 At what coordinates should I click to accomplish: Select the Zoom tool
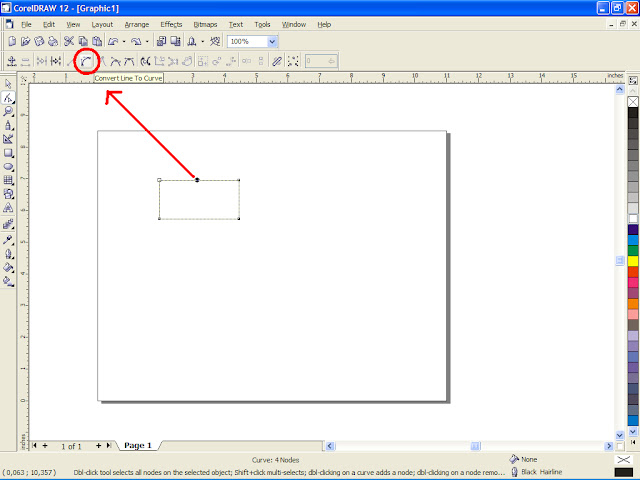coord(8,111)
